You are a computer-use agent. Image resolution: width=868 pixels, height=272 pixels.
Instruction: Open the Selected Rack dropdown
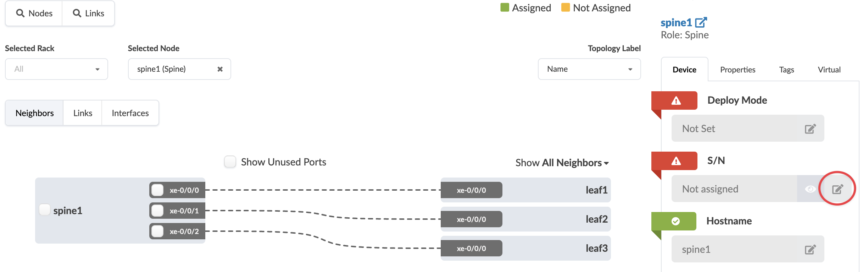point(56,69)
